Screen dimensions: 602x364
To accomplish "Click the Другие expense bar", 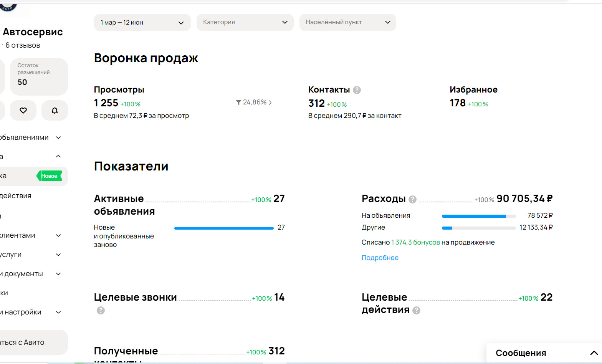I will pos(479,228).
